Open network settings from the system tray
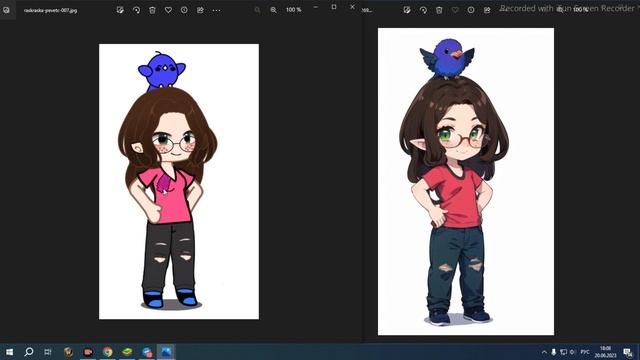 click(x=563, y=352)
